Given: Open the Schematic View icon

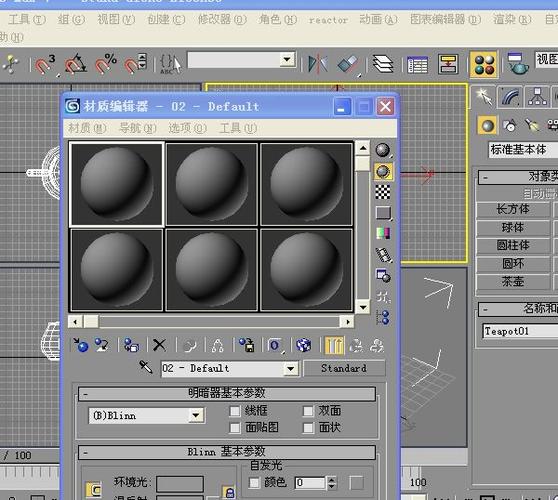Looking at the screenshot, I should 448,64.
